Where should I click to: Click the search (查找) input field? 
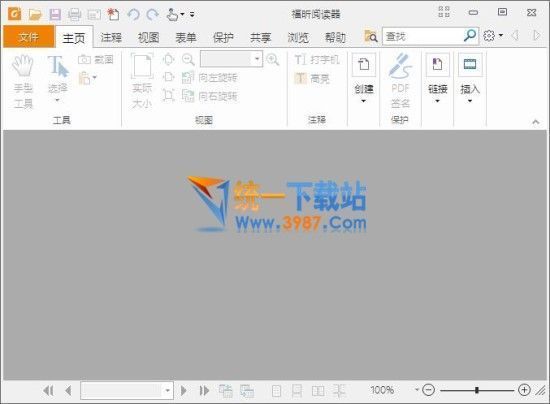click(x=423, y=36)
